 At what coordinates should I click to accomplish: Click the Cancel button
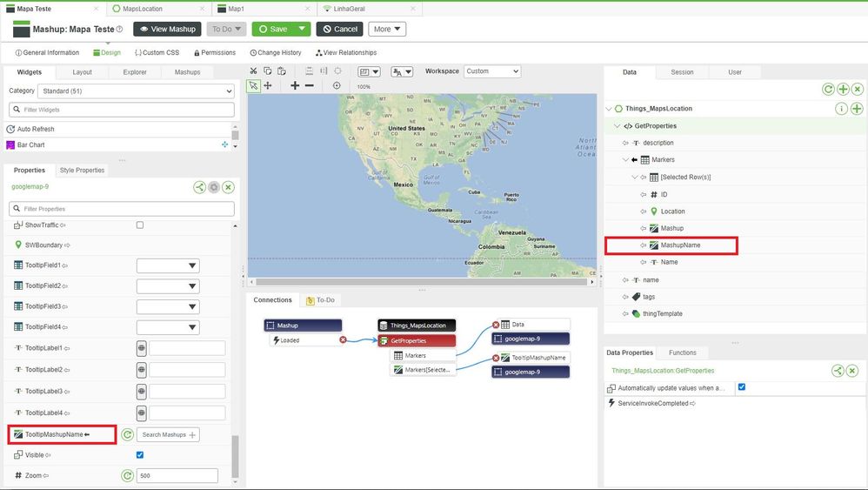(x=342, y=29)
